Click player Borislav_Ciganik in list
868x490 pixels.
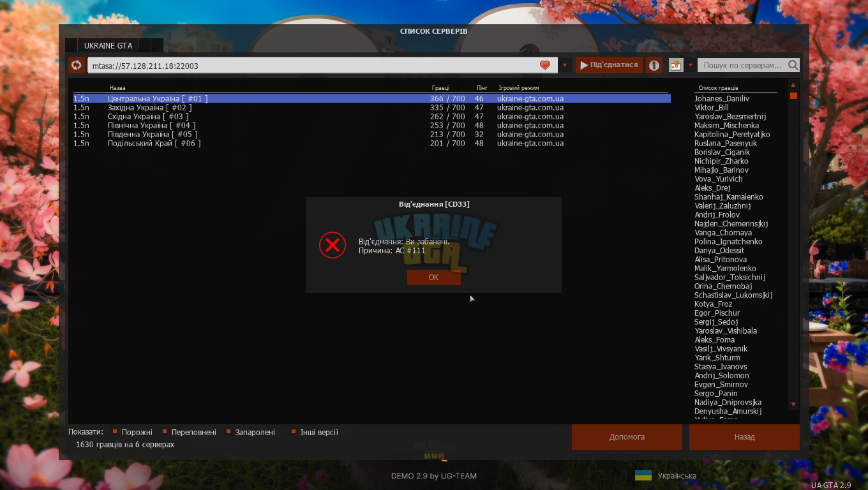(x=722, y=152)
